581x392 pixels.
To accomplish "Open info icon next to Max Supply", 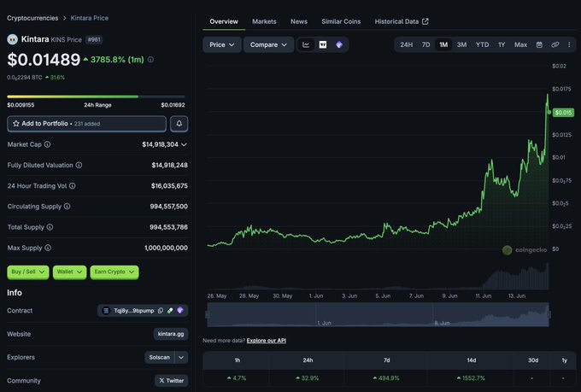I will 48,248.
